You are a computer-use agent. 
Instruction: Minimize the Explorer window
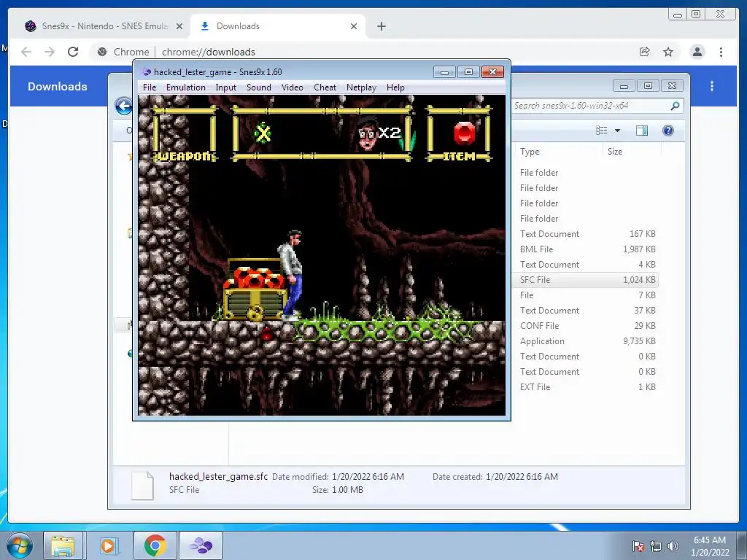coord(624,86)
